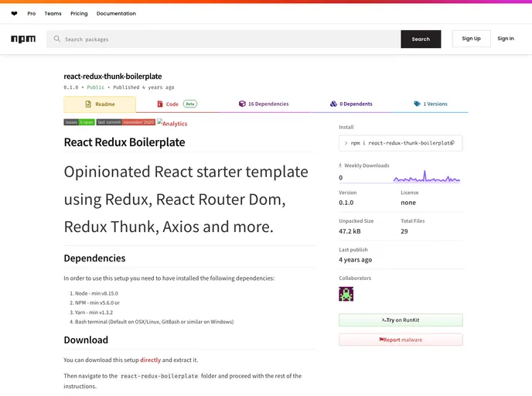Click the Readme file icon

[x=88, y=104]
